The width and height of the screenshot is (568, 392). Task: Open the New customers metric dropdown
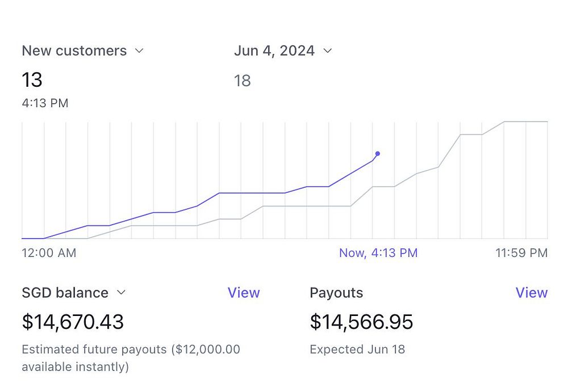coord(83,51)
